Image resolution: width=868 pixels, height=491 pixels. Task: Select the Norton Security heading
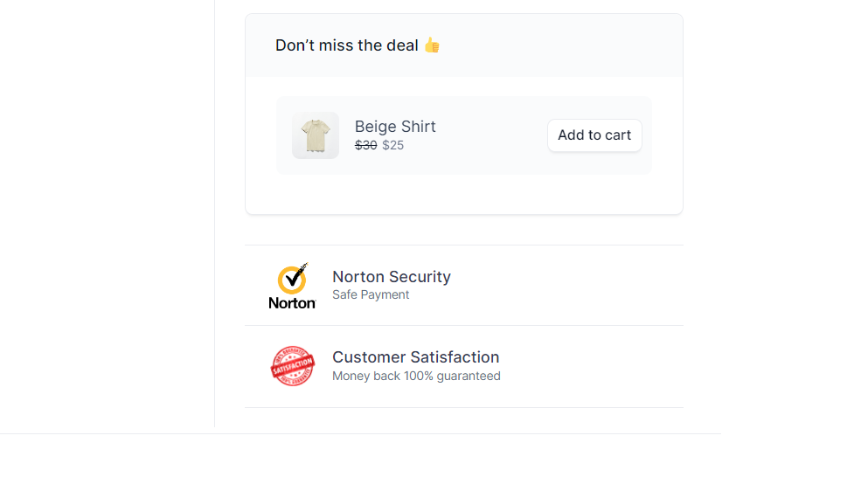(x=392, y=276)
